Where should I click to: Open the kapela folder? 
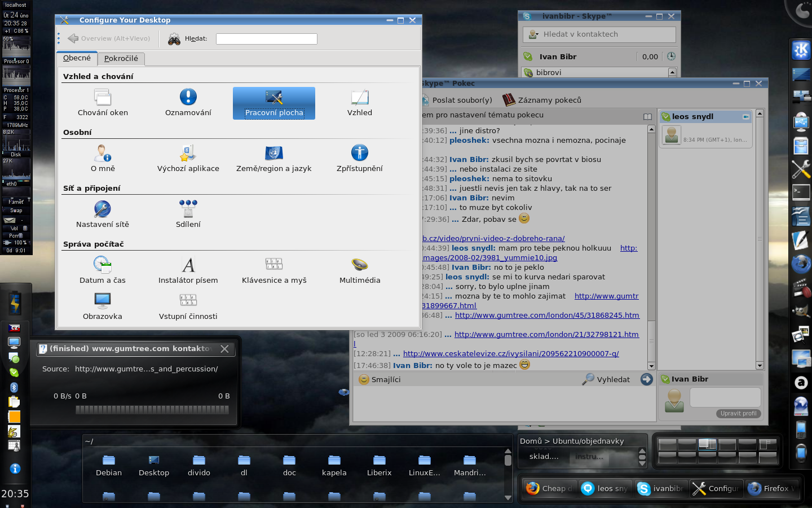pos(334,466)
